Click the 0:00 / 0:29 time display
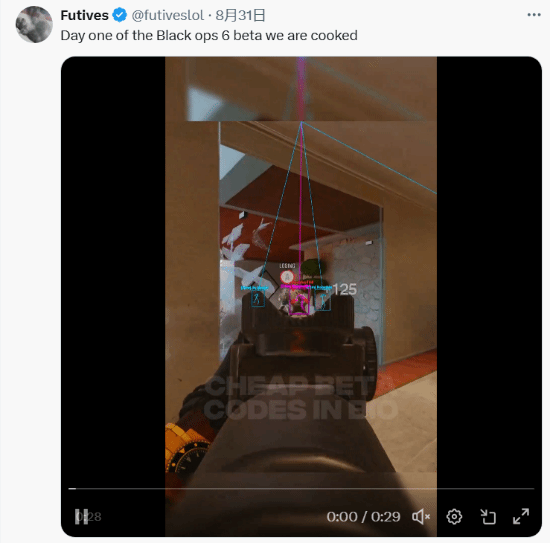 pyautogui.click(x=363, y=517)
